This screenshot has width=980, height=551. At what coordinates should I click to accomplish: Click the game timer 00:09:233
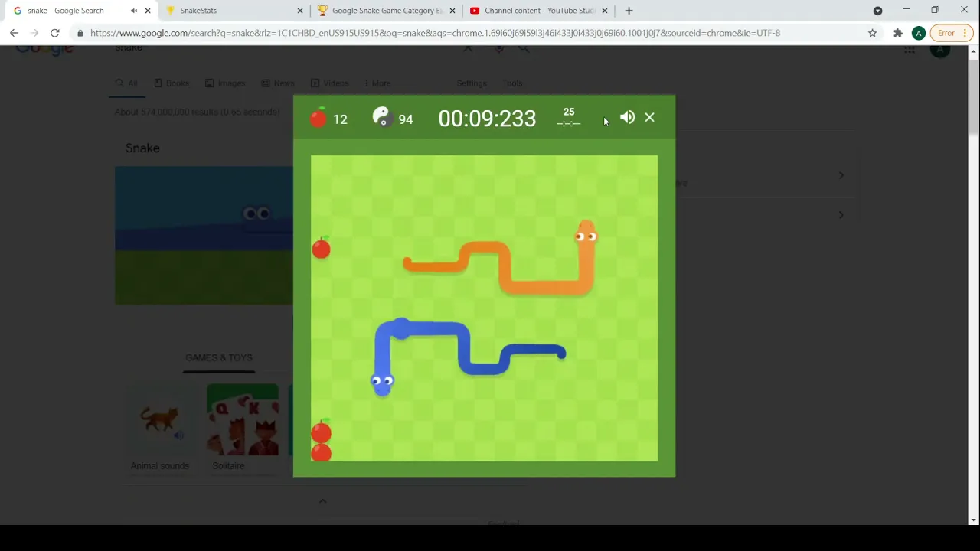[x=487, y=119]
